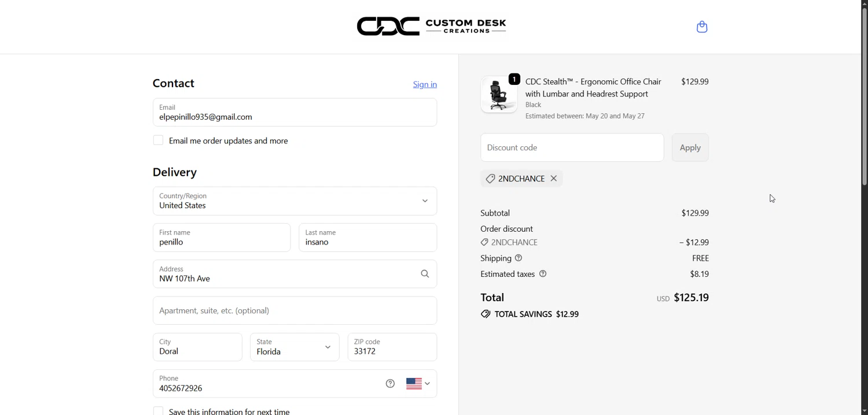Toggle Email me order updates checkbox
868x415 pixels.
pyautogui.click(x=158, y=140)
